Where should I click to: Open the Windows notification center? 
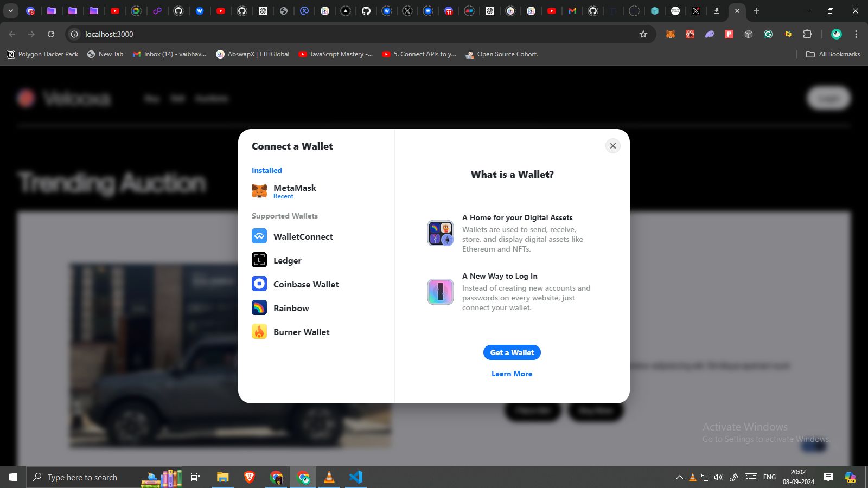click(x=828, y=477)
